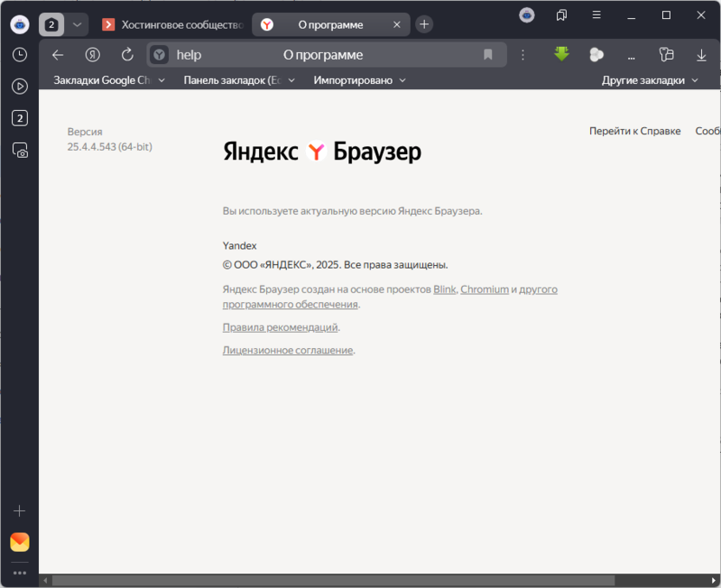Screen dimensions: 721x588
Task: Click the Вы используете актуальную версию text
Action: click(352, 211)
